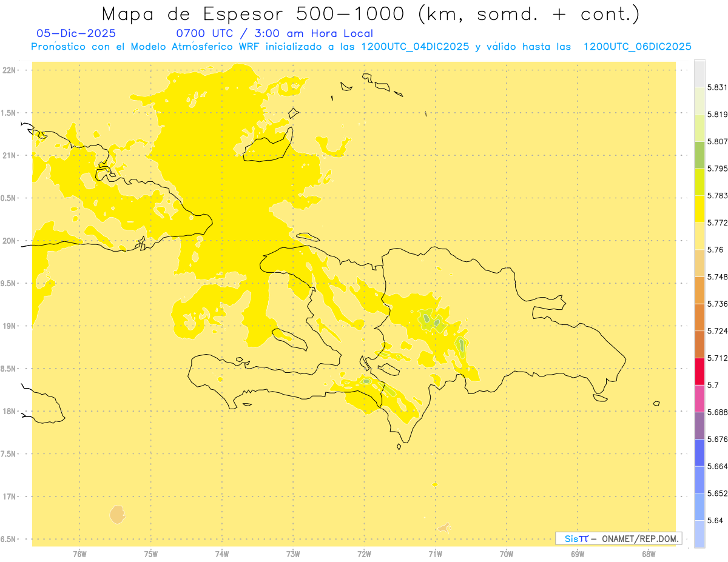Click the longitude label 74W
Screen dimensions: 728x562
pyautogui.click(x=222, y=554)
